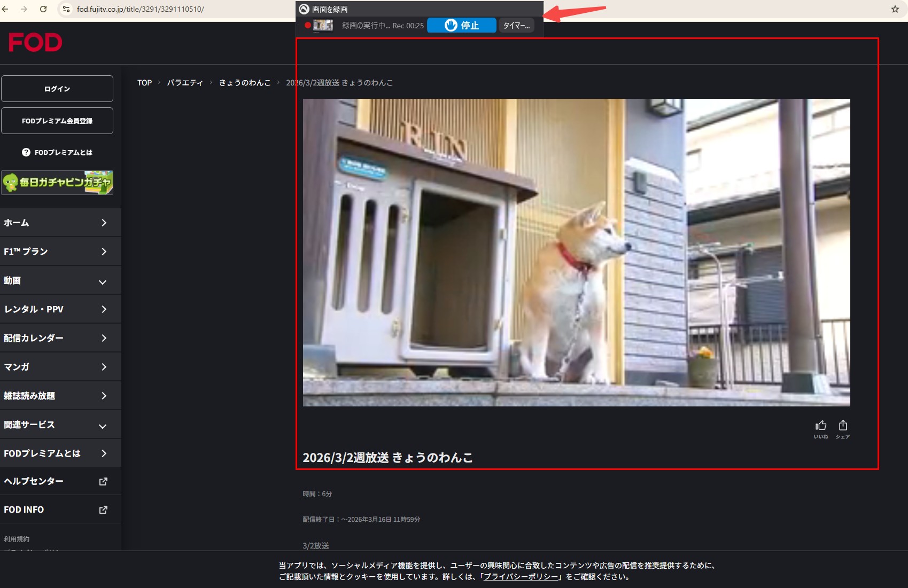The image size is (908, 588).
Task: Reload the page with the refresh icon
Action: pyautogui.click(x=43, y=9)
